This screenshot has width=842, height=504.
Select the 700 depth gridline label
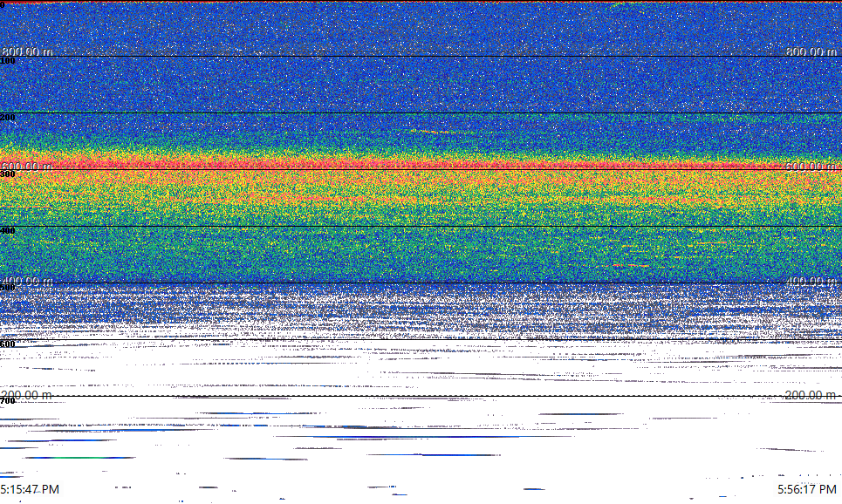8,401
